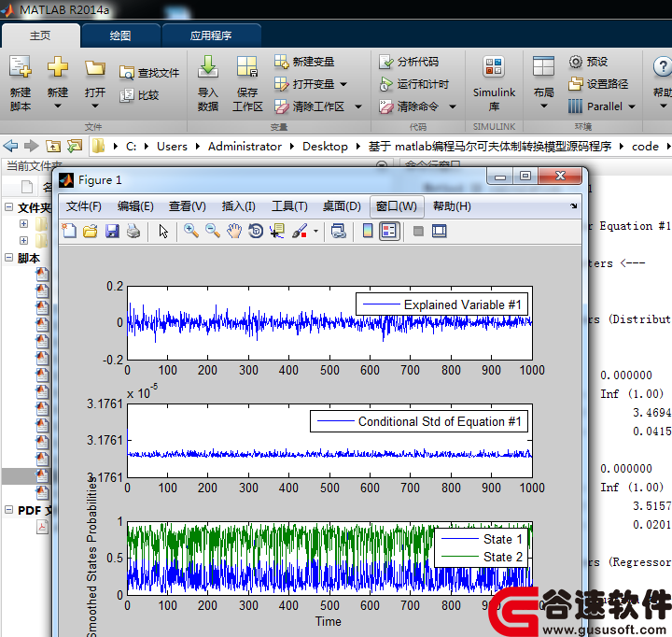Collapse the PDF files group
The height and width of the screenshot is (637, 672).
coord(9,510)
